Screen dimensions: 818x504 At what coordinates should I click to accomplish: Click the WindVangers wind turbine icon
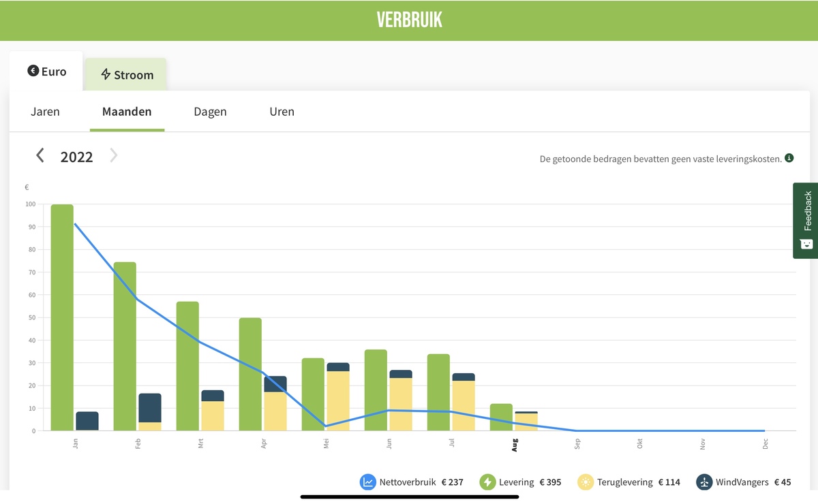tap(704, 482)
